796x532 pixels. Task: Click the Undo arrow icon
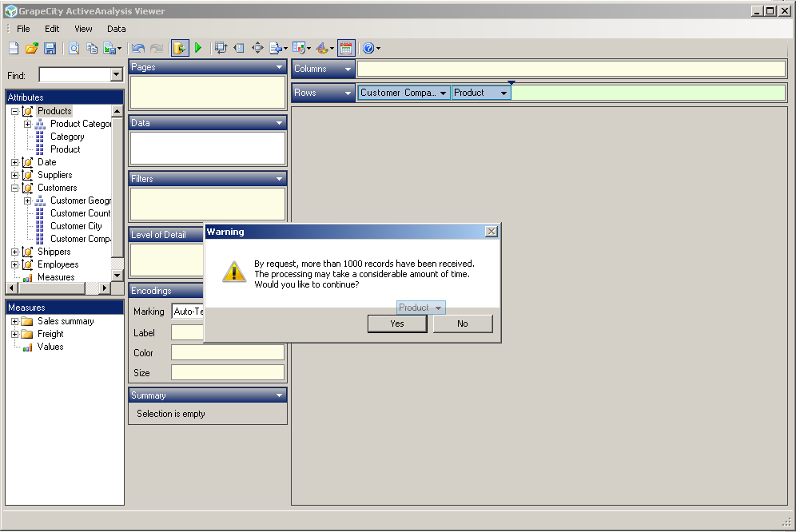pos(138,48)
